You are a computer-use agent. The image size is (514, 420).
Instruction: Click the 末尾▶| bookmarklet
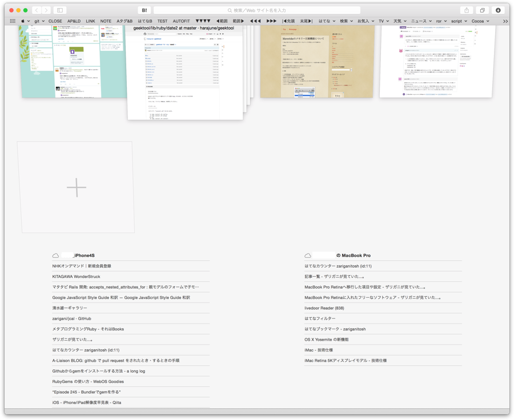click(x=306, y=21)
